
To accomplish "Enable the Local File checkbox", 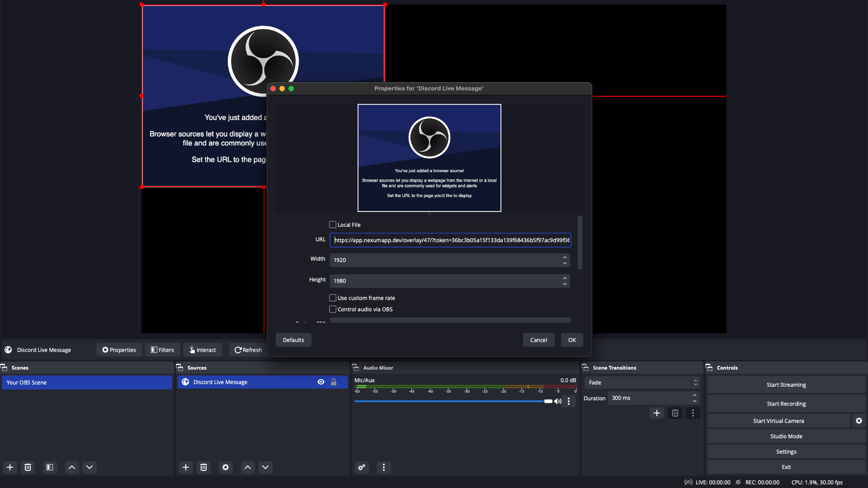I will click(333, 225).
